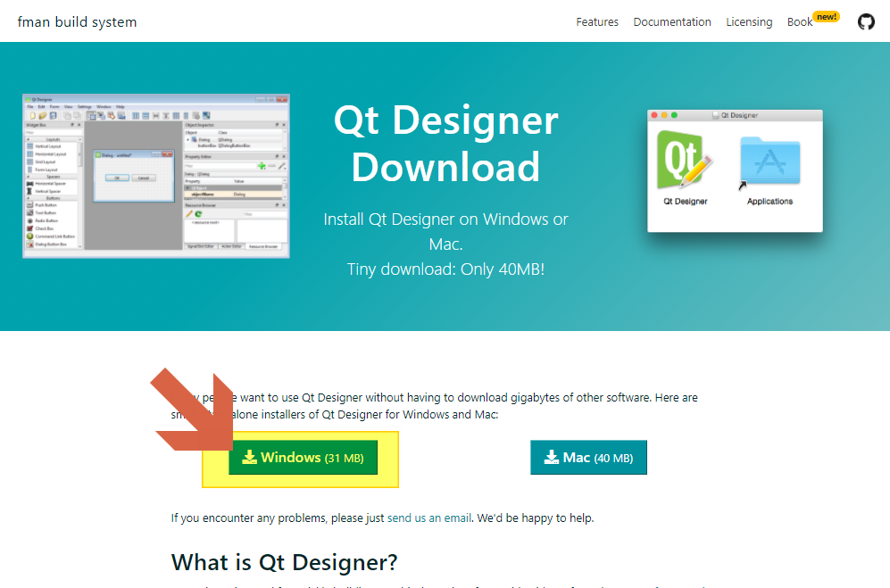Download the Mac (40 MB) installer
Screen dimensions: 890x588
coord(588,458)
